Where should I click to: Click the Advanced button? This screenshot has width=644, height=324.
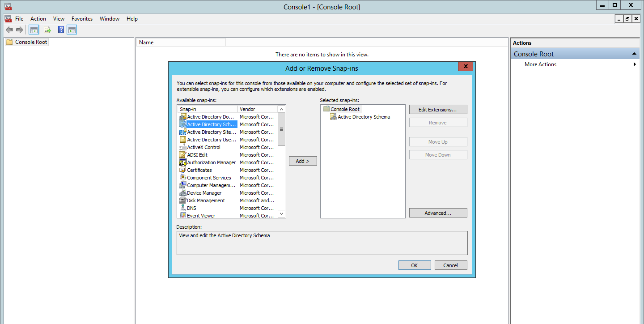pyautogui.click(x=438, y=213)
